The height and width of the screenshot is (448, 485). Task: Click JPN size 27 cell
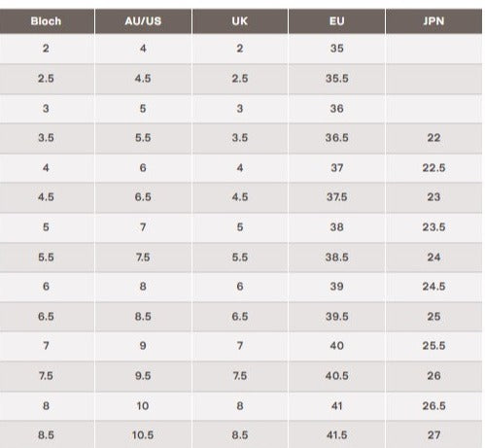tap(433, 434)
